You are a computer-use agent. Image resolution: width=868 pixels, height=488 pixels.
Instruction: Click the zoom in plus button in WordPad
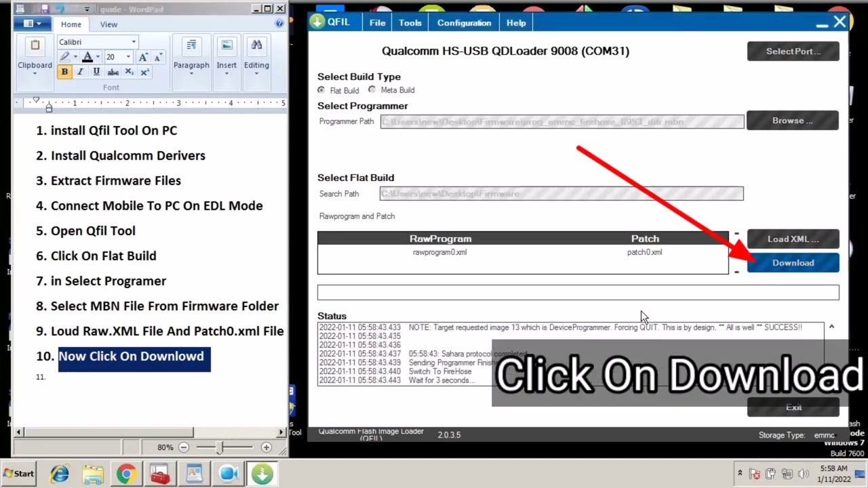tap(266, 447)
